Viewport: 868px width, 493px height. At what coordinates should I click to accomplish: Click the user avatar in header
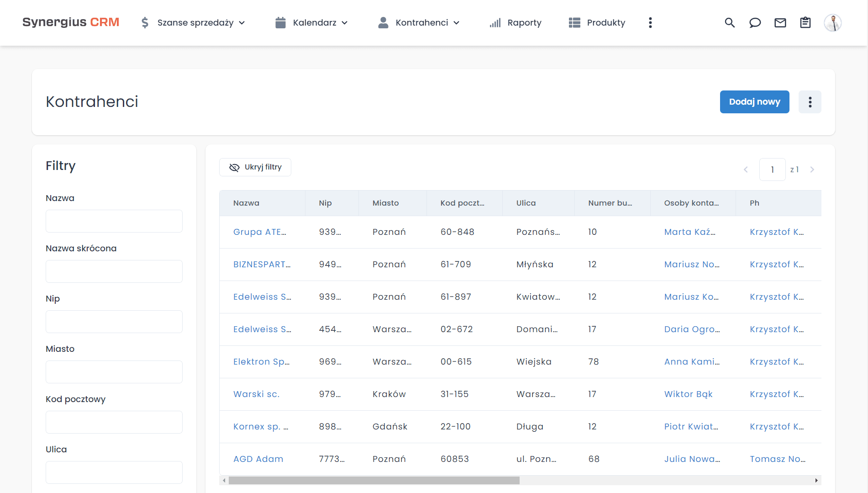tap(832, 23)
